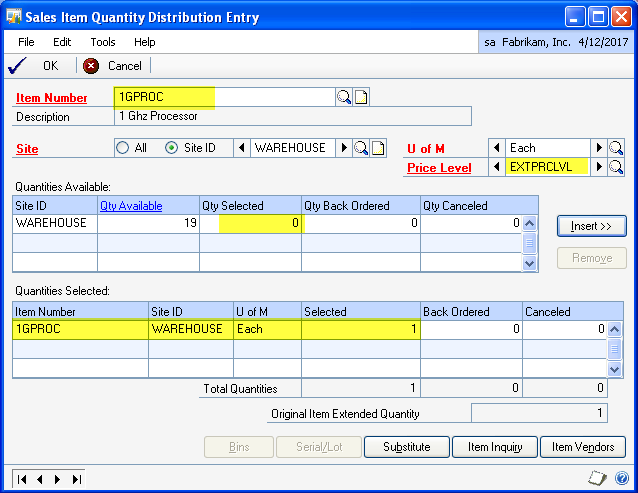The height and width of the screenshot is (493, 638).
Task: Click the Description field 1 Ghz Processor
Action: coord(293,116)
